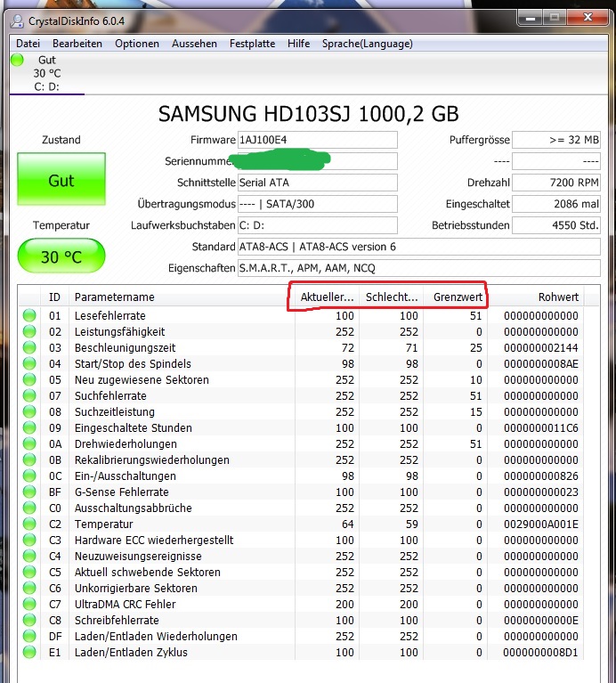The width and height of the screenshot is (616, 683).
Task: Click the Rohwert column header
Action: [536, 297]
